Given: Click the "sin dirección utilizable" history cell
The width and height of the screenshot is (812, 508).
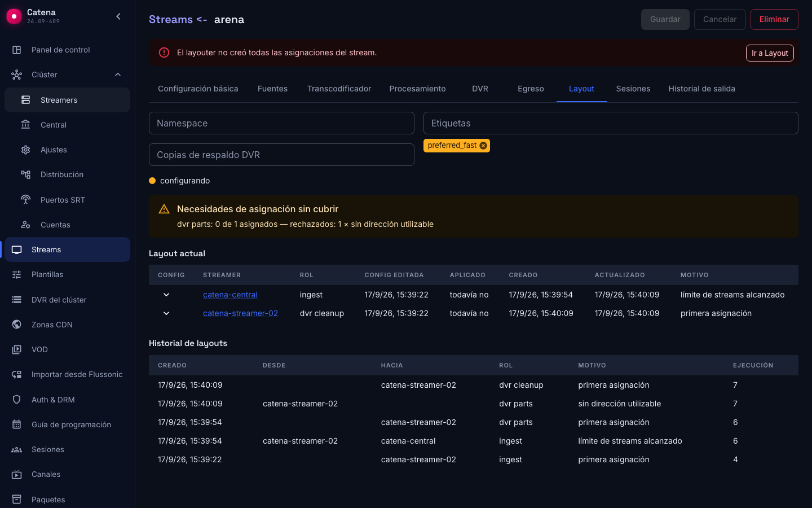Looking at the screenshot, I should coord(619,404).
